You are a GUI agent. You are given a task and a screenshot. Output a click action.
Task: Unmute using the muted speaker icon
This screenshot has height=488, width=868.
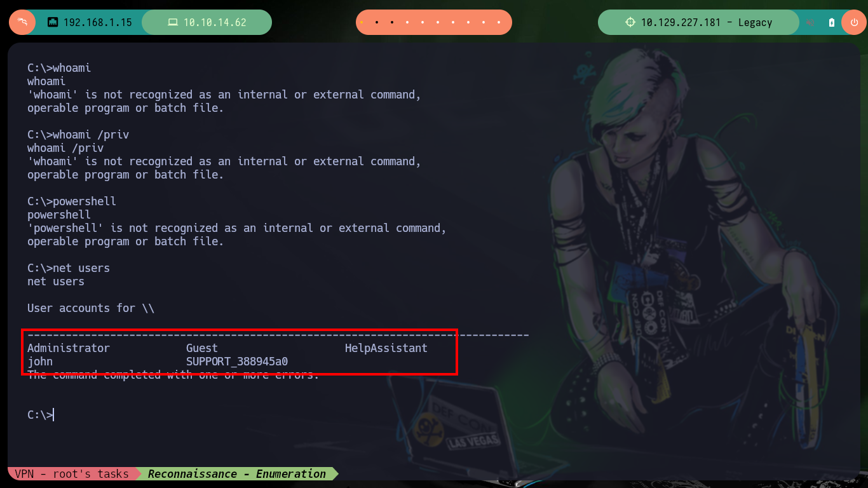[x=811, y=22]
